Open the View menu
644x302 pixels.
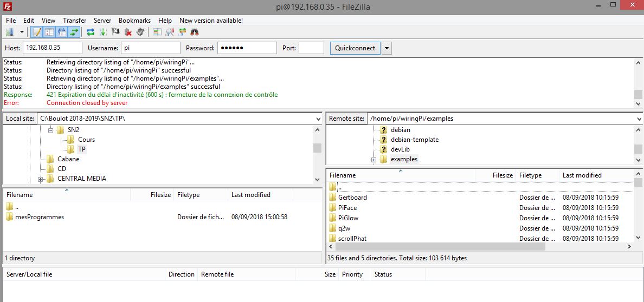(x=48, y=20)
